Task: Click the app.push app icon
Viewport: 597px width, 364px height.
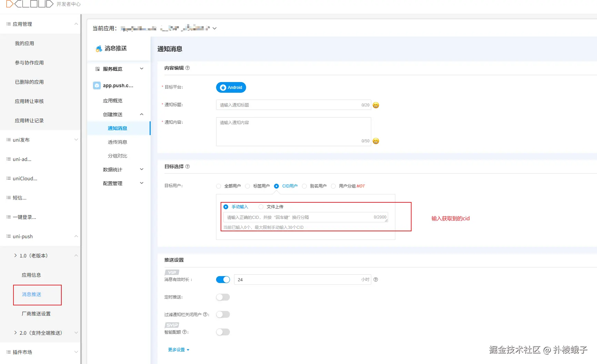Action: pos(97,85)
